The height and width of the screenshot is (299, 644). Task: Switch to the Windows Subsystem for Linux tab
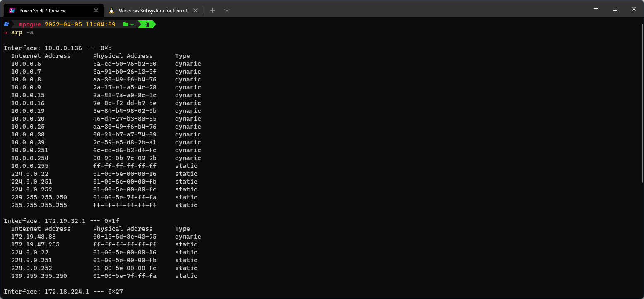click(x=153, y=10)
